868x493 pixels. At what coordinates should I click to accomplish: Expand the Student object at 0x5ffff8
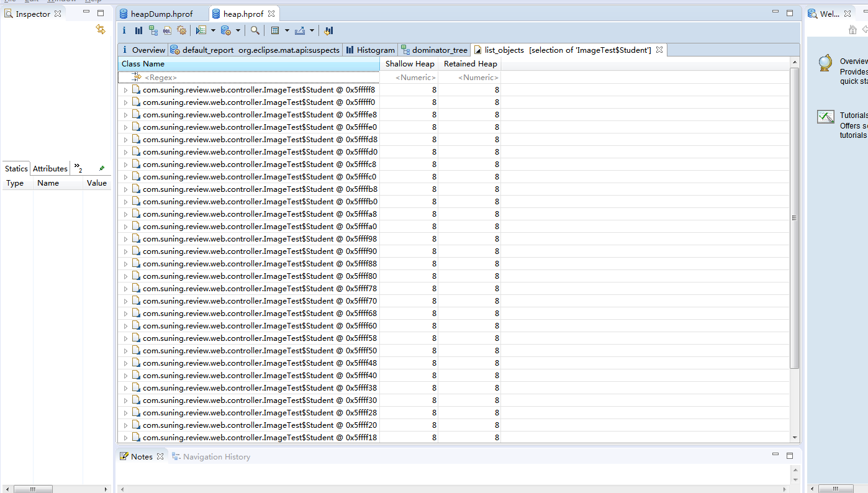pos(125,90)
